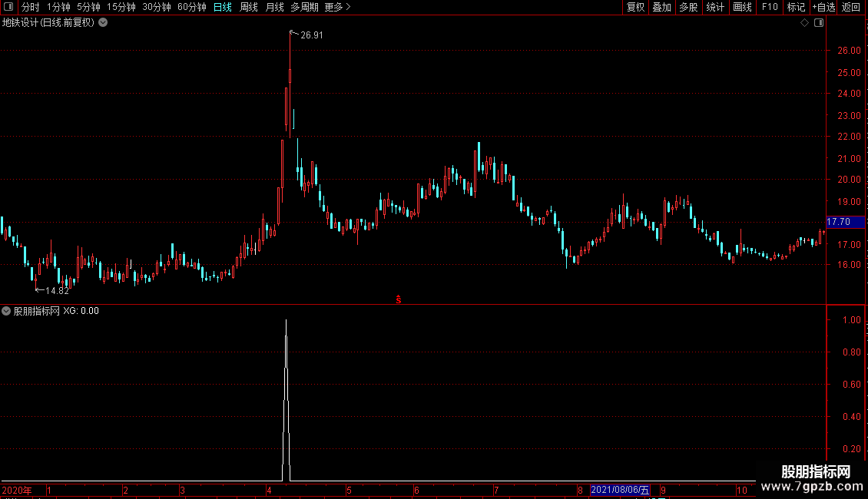Click the 地铁设计(日线.前复权) chart title
The height and width of the screenshot is (499, 868).
click(x=48, y=23)
